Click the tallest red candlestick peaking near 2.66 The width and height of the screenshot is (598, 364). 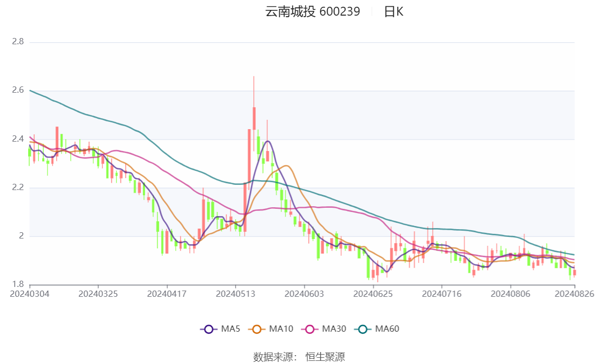click(254, 118)
